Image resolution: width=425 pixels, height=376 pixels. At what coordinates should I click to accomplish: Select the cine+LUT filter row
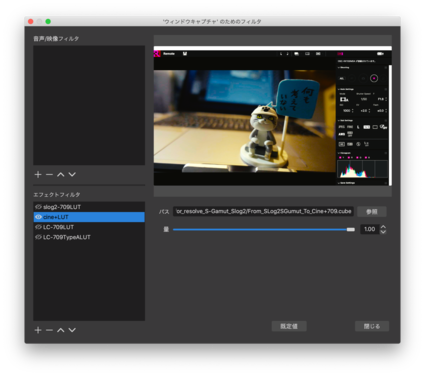[x=89, y=217]
